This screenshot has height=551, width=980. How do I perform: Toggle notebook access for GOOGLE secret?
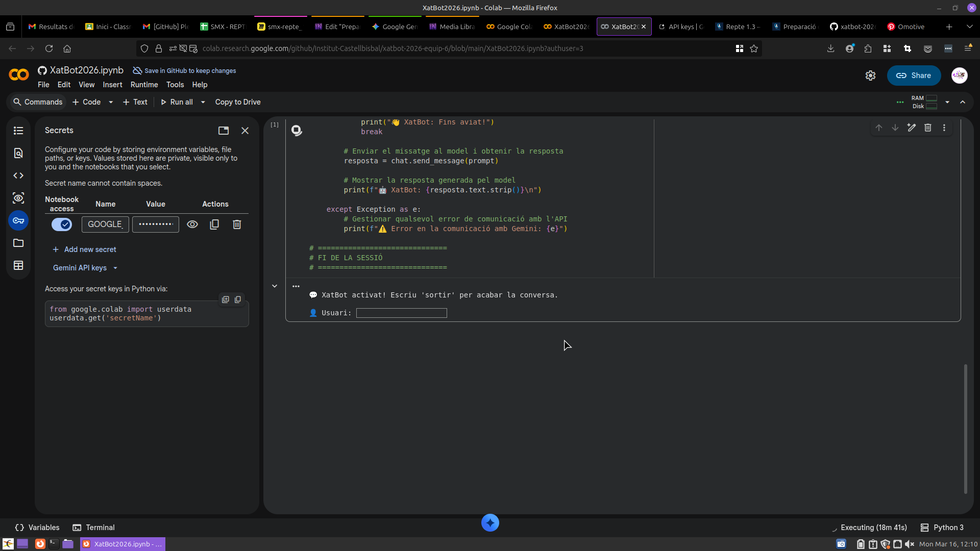tap(62, 224)
